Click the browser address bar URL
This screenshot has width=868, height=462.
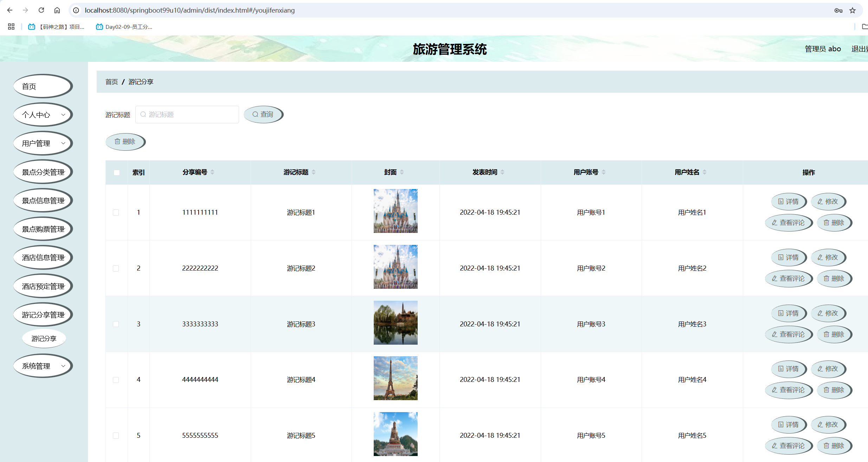click(189, 10)
